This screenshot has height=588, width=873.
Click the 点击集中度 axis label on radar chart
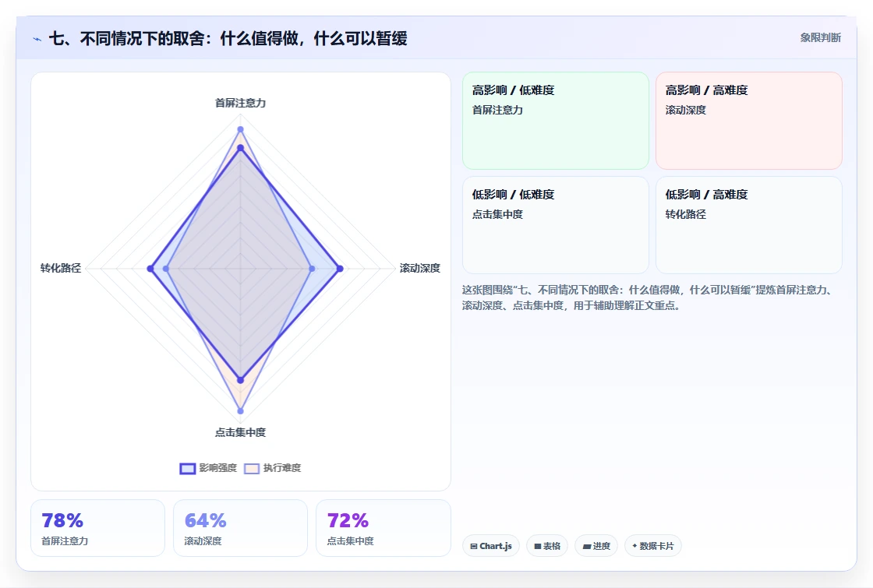pyautogui.click(x=241, y=432)
